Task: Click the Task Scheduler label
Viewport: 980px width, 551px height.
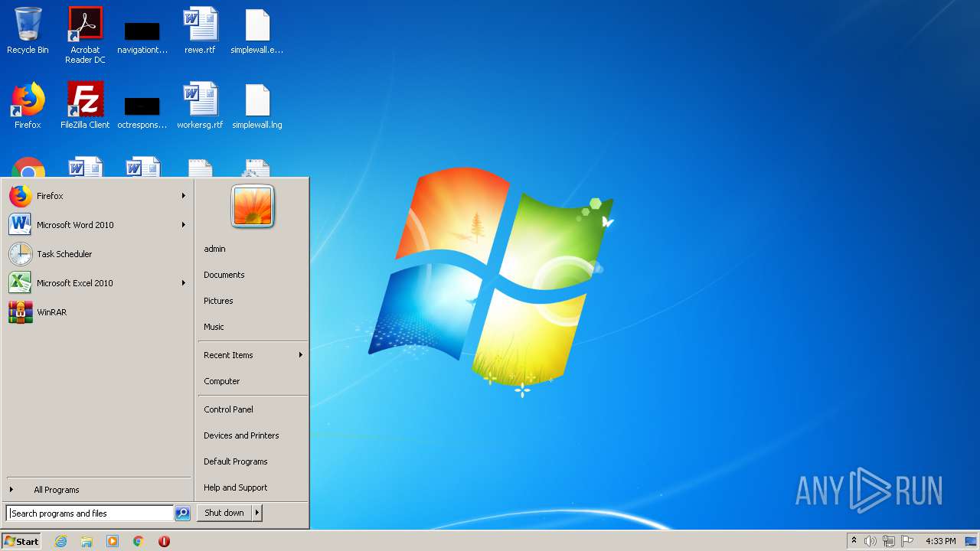Action: (64, 254)
